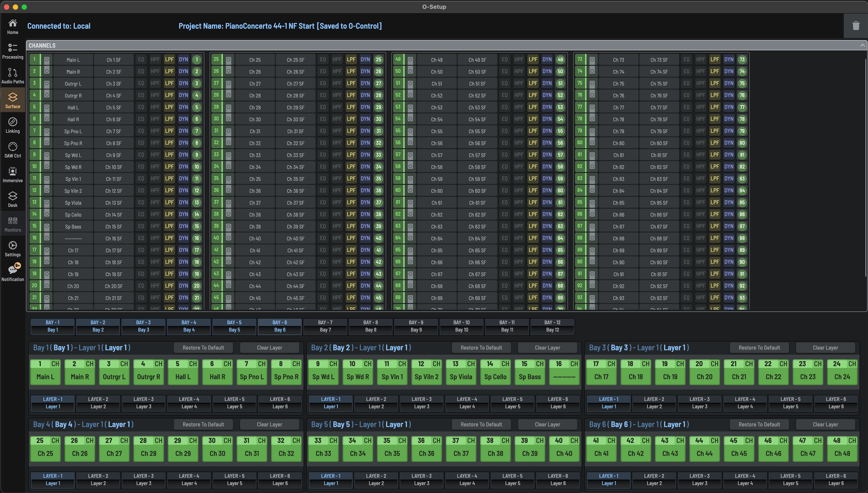Click the green circle 60 badge
Viewport: 868px width, 493px height.
coord(560,191)
